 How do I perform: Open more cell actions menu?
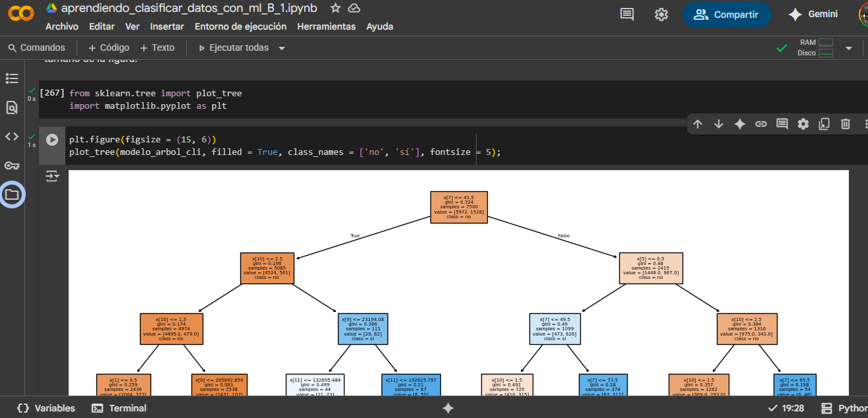pos(865,124)
